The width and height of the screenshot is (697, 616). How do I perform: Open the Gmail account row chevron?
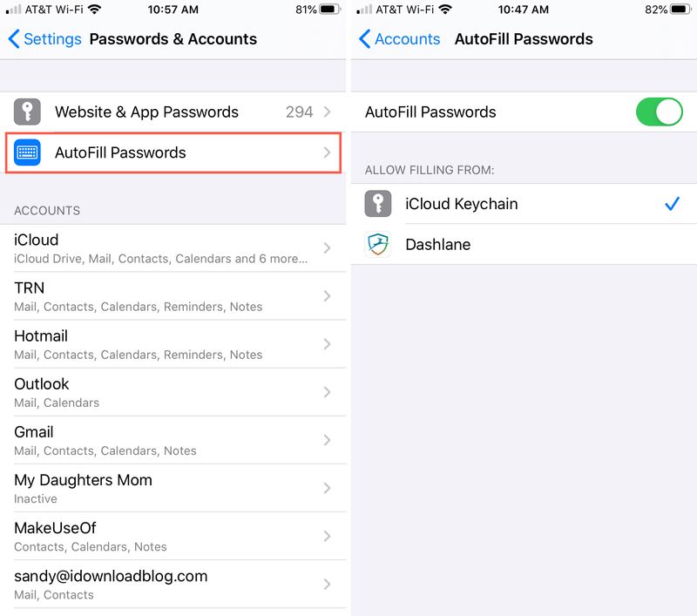[x=328, y=440]
